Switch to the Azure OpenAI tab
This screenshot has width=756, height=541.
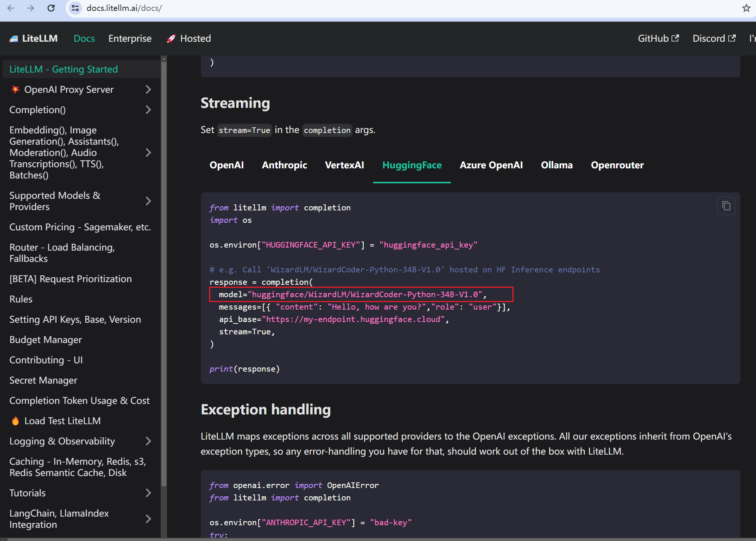491,165
